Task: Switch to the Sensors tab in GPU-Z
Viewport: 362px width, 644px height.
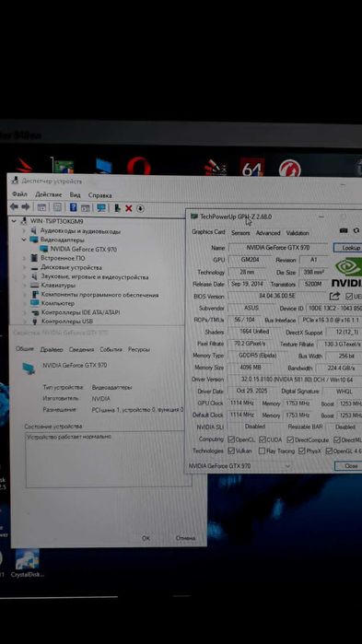Action: click(x=240, y=233)
